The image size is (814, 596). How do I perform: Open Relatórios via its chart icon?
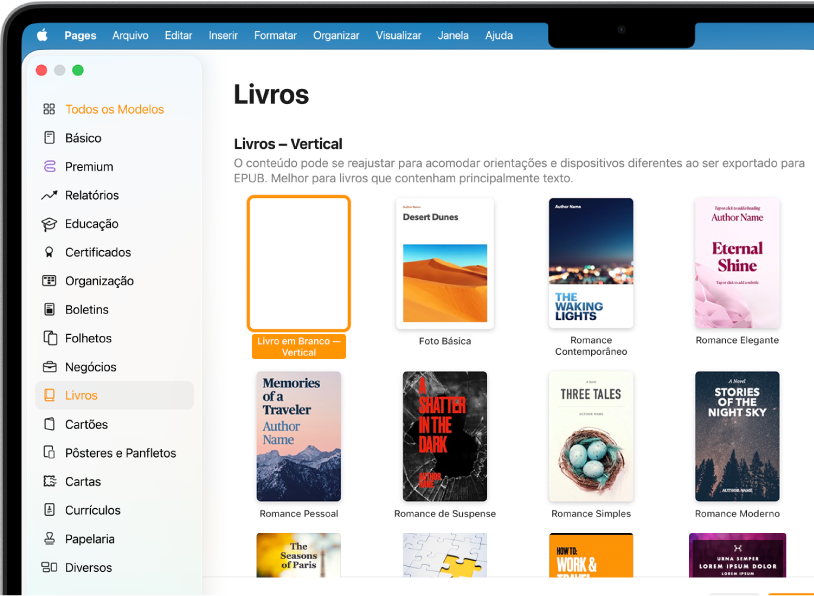point(47,195)
